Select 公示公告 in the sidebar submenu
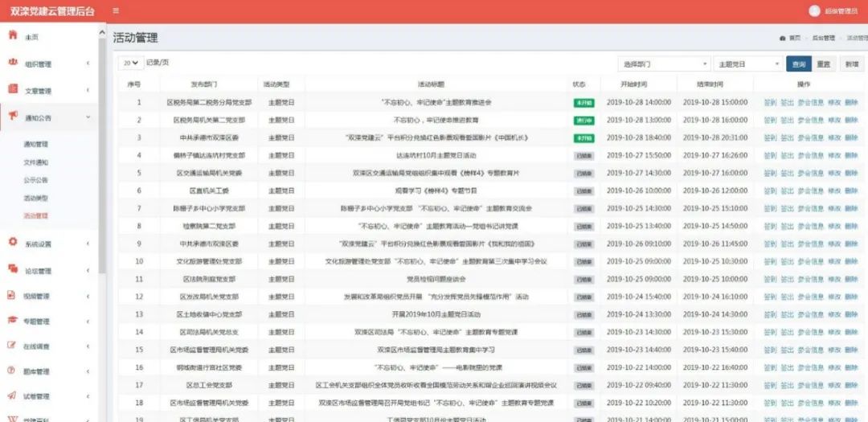 [36, 180]
